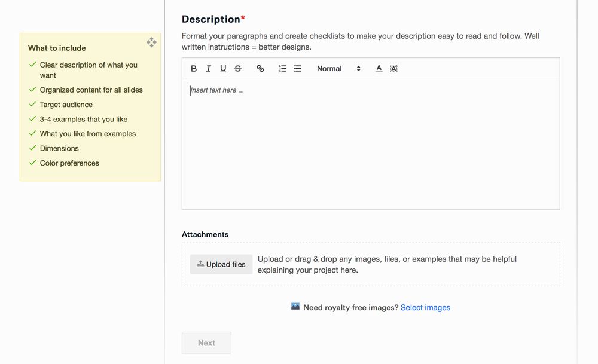Open the Normal text style dropdown
This screenshot has height=364, width=598.
point(338,69)
